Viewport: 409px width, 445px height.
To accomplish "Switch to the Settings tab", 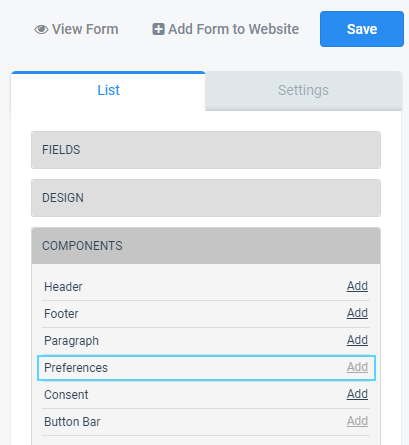I will coord(303,90).
